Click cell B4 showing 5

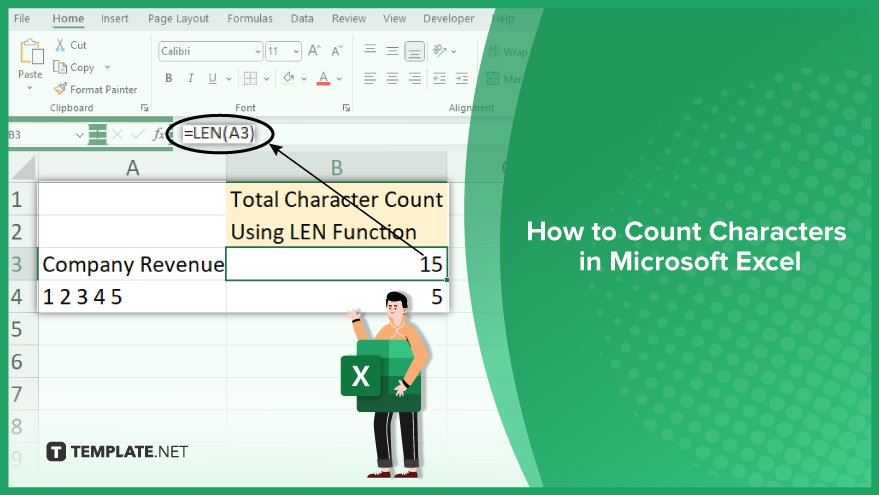336,297
